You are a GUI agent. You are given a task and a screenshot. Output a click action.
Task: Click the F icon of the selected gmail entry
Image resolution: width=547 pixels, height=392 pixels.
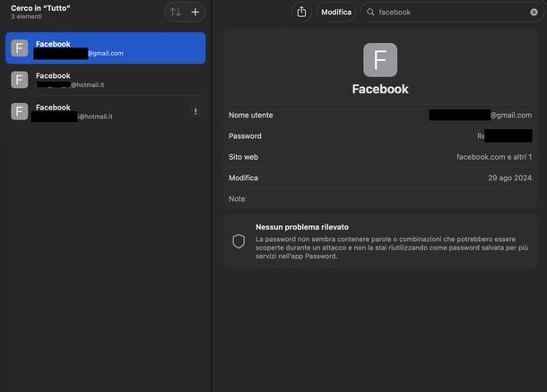click(x=20, y=48)
